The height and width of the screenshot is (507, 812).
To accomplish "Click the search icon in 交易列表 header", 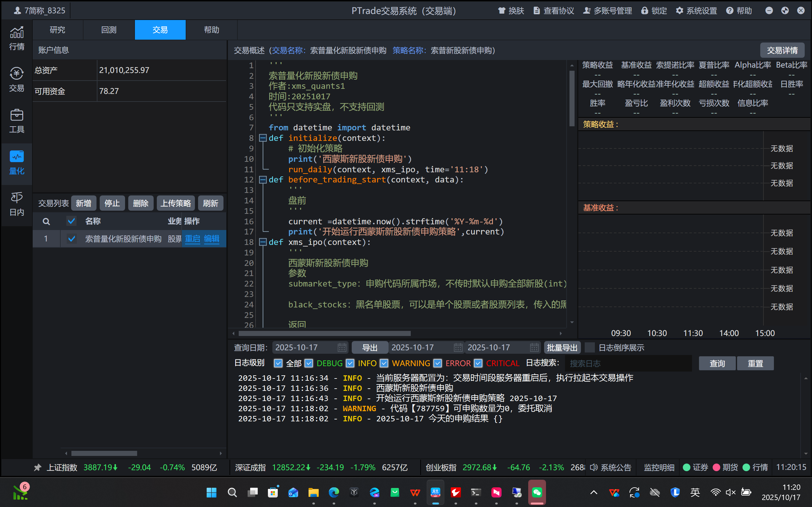I will (x=46, y=221).
